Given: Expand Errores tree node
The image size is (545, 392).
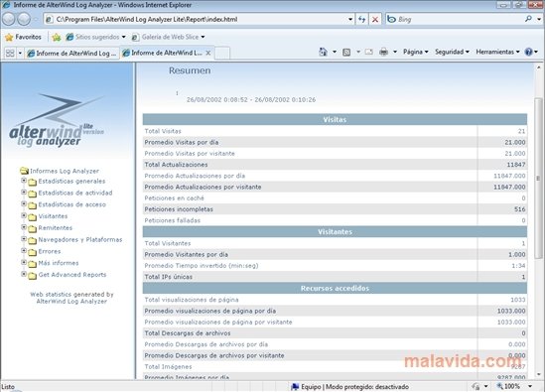Looking at the screenshot, I should [x=24, y=250].
